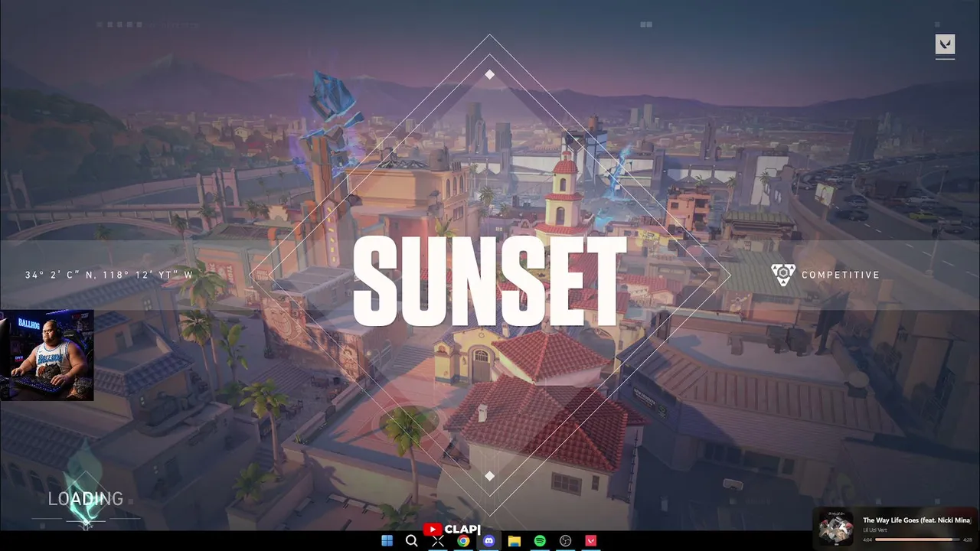The width and height of the screenshot is (980, 551).
Task: Switch to OBS Studio in taskbar
Action: click(x=565, y=541)
